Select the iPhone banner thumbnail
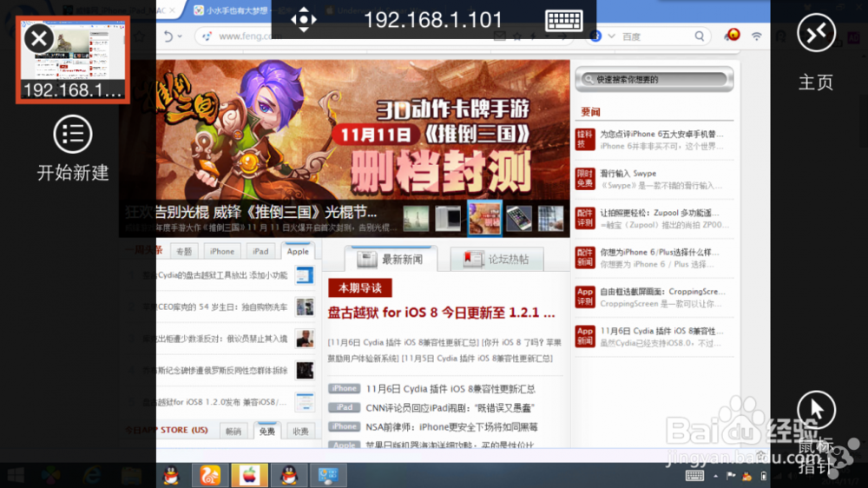The height and width of the screenshot is (488, 868). tap(519, 218)
